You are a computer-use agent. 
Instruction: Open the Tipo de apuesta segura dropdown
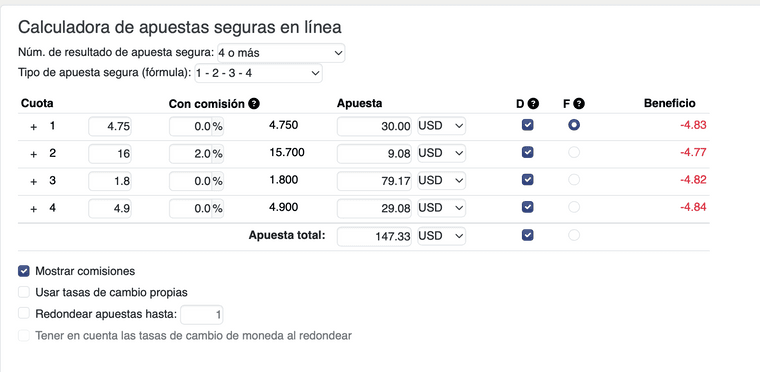tap(258, 74)
